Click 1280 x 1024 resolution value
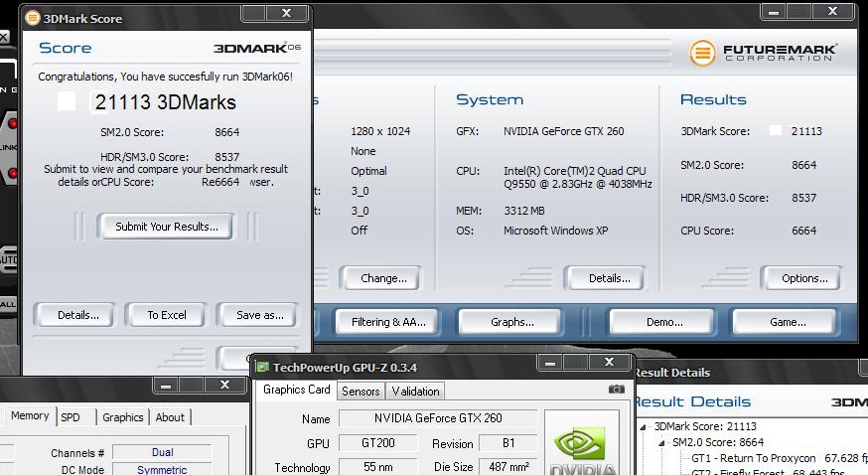This screenshot has height=475, width=868. pyautogui.click(x=380, y=131)
